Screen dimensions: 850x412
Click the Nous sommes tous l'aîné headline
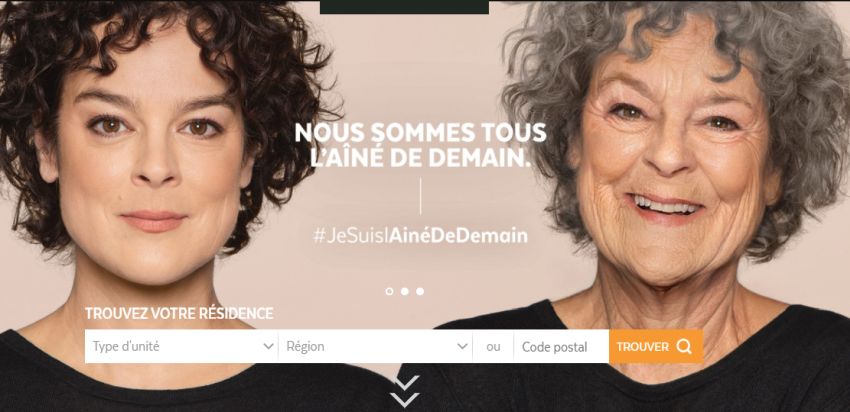point(420,145)
